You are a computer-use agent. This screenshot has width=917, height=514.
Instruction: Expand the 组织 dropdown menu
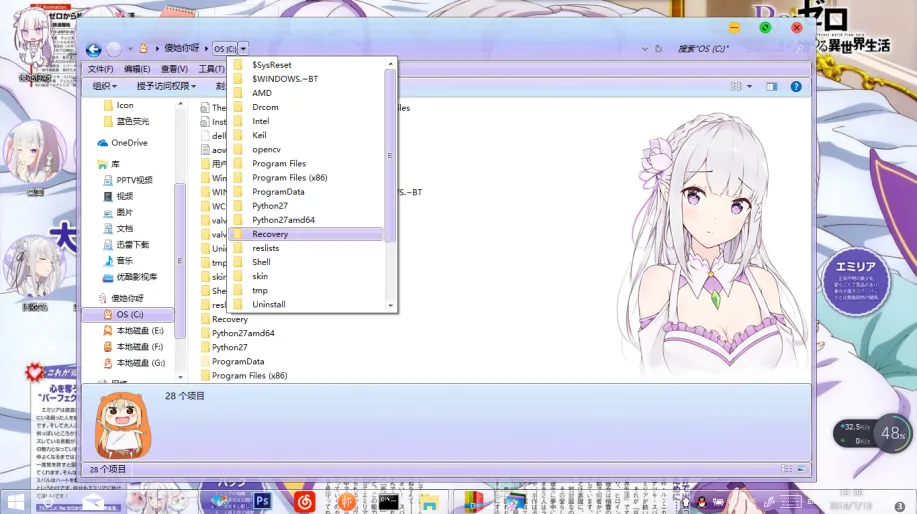pyautogui.click(x=105, y=87)
